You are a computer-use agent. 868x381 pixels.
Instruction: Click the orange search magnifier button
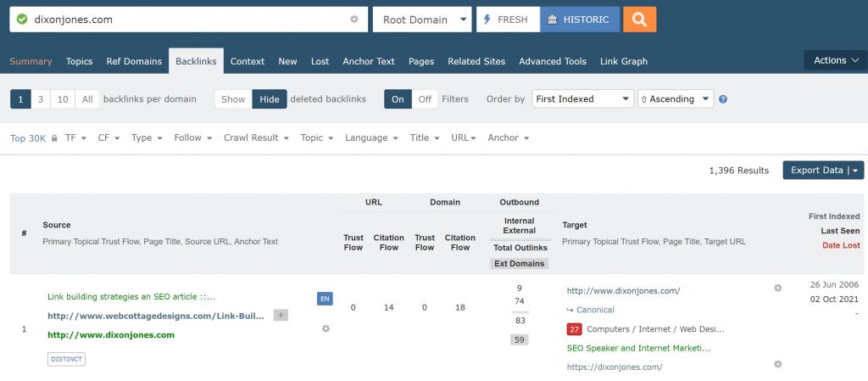639,20
